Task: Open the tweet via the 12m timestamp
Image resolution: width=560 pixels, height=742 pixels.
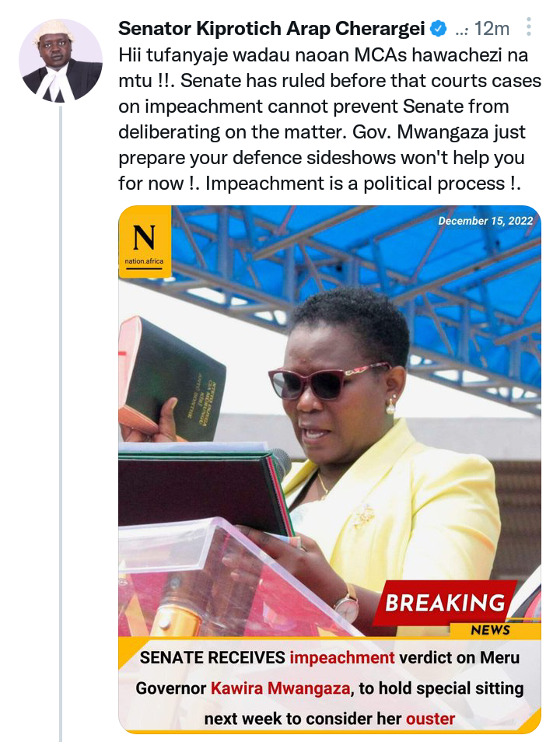Action: click(x=492, y=29)
